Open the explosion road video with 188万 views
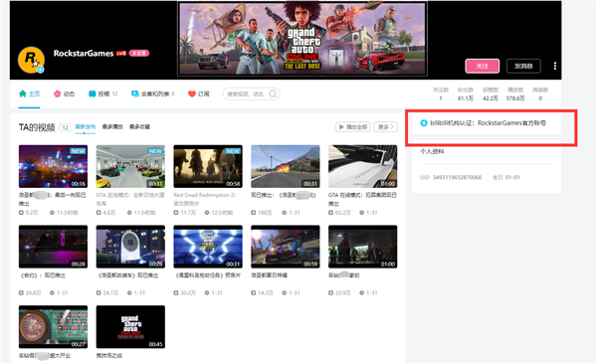The width and height of the screenshot is (597, 364). coord(286,166)
